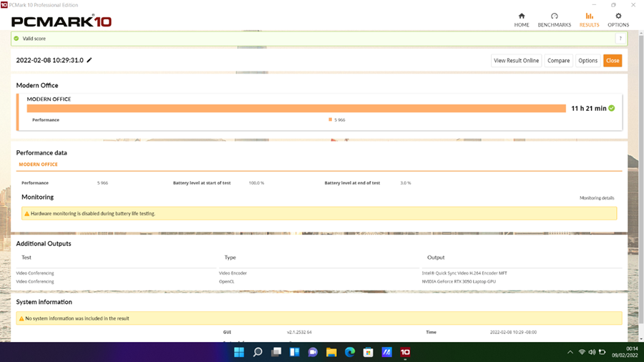Open File Explorer from taskbar
This screenshot has width=644, height=362.
[x=331, y=352]
